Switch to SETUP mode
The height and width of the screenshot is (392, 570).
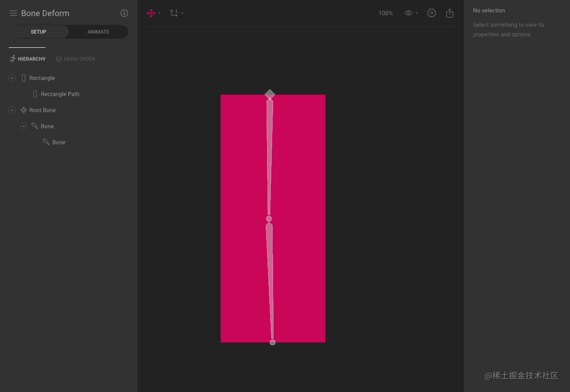click(x=39, y=32)
